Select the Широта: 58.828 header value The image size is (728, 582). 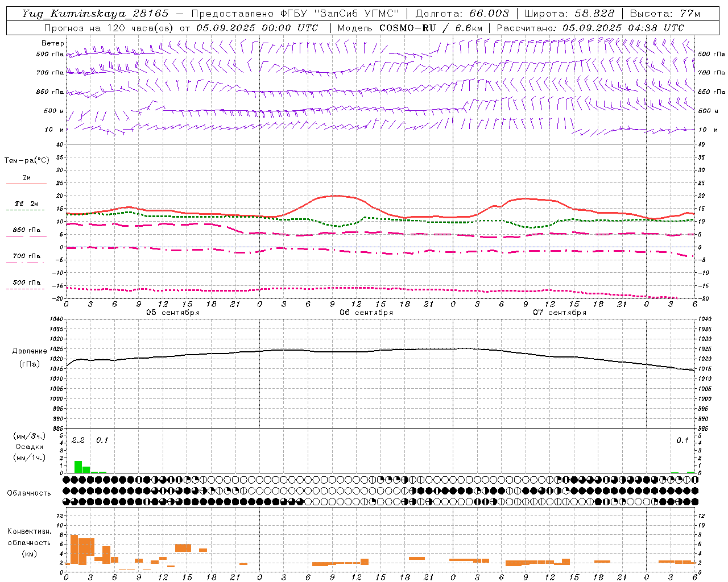tap(569, 14)
